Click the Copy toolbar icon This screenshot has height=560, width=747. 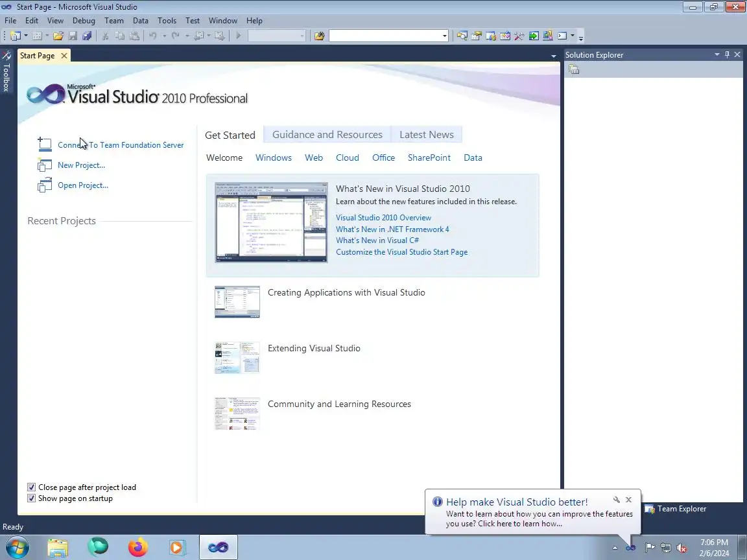click(x=119, y=36)
